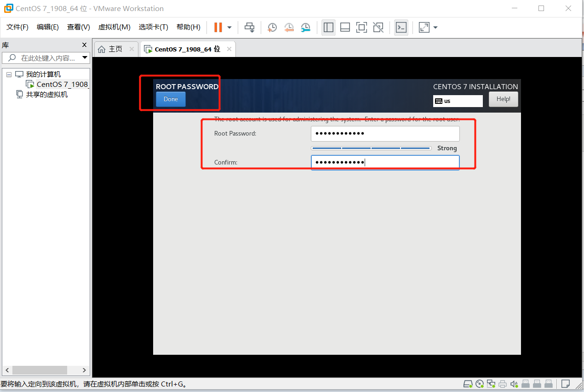584x392 pixels.
Task: Click the CD/DVD drive status icon
Action: pyautogui.click(x=480, y=384)
